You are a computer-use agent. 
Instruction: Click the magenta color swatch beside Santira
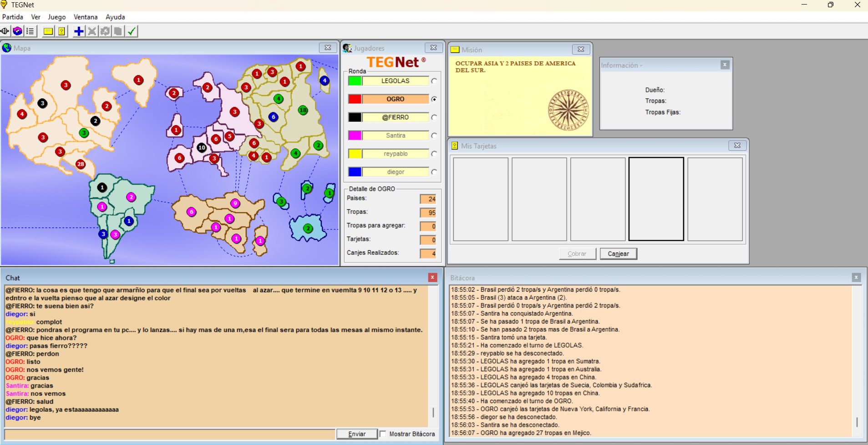[x=355, y=136]
